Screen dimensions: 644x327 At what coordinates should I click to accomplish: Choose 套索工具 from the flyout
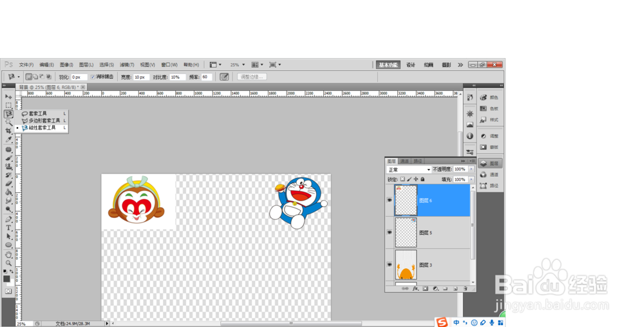pos(37,114)
